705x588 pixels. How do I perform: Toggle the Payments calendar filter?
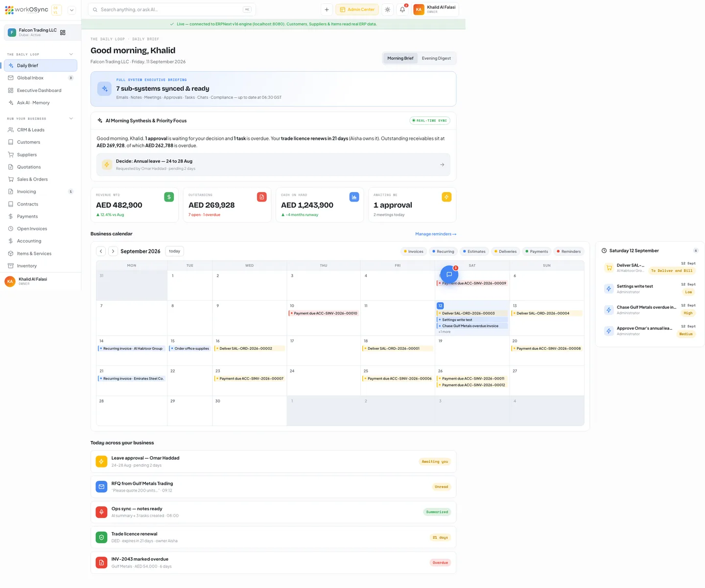537,251
